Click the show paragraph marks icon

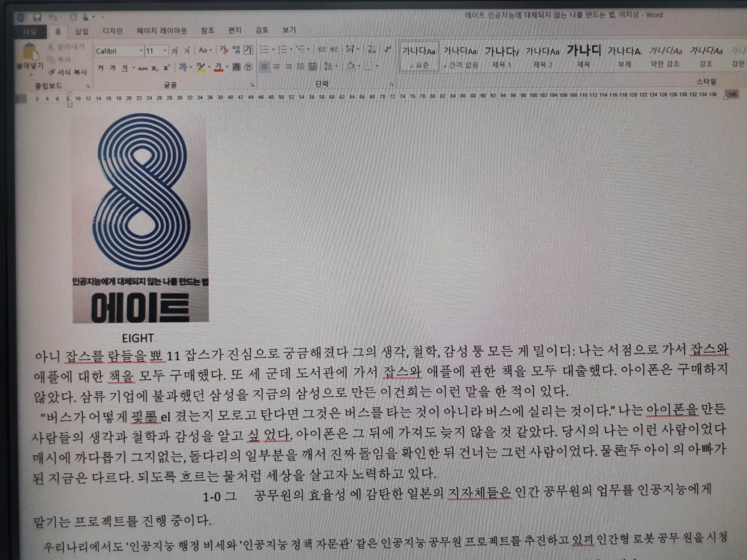pos(388,50)
